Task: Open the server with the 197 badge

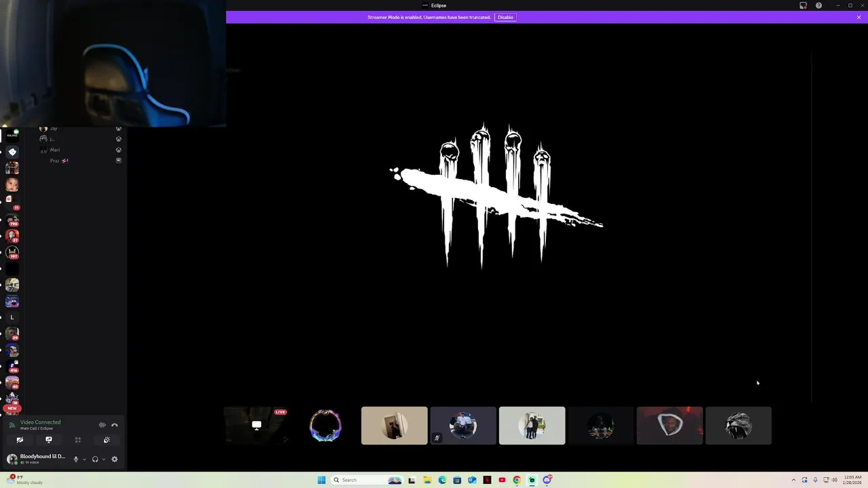Action: tap(12, 253)
